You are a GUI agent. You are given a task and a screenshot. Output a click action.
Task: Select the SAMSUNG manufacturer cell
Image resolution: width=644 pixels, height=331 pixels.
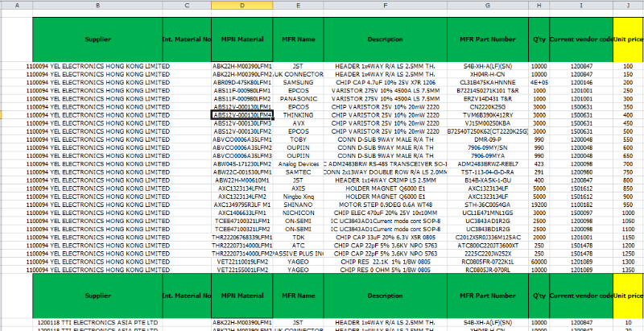pyautogui.click(x=299, y=82)
